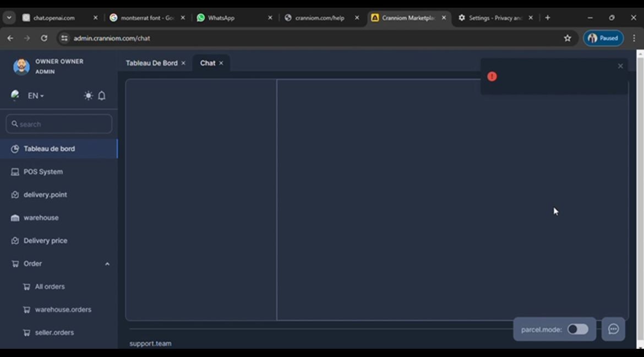Screen dimensions: 644x357
Task: Open the language flag icon beside EN
Action: (x=15, y=95)
